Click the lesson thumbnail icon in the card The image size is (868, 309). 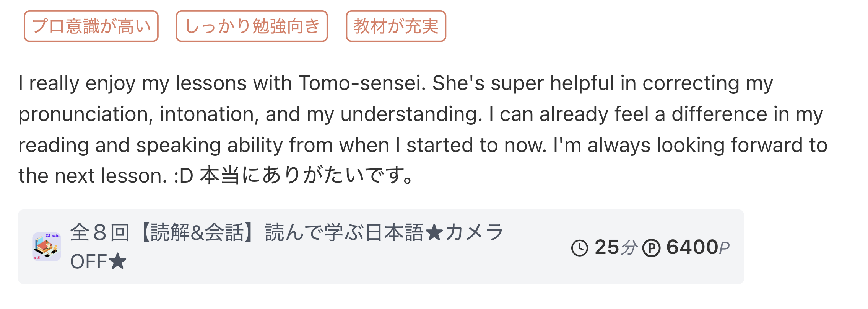pyautogui.click(x=47, y=247)
